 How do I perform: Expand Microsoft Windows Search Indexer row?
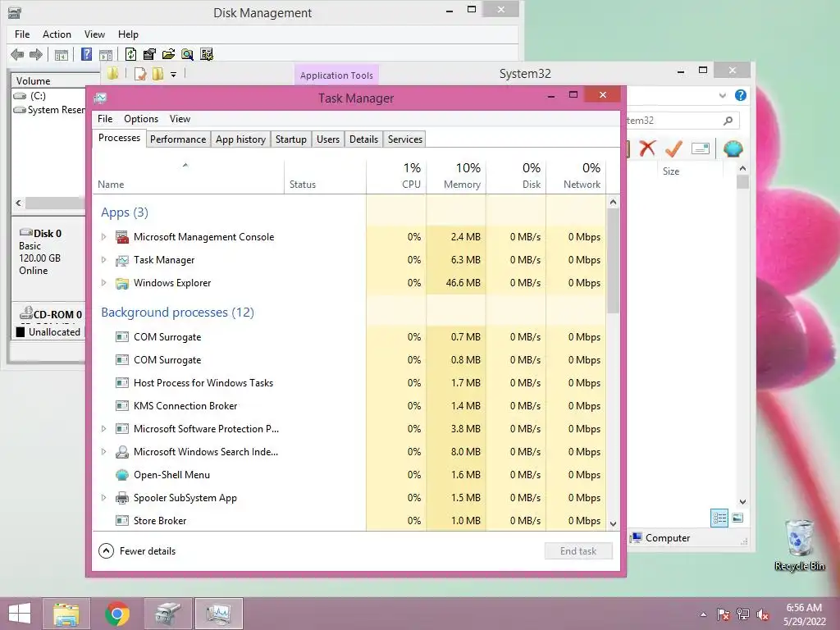(104, 452)
